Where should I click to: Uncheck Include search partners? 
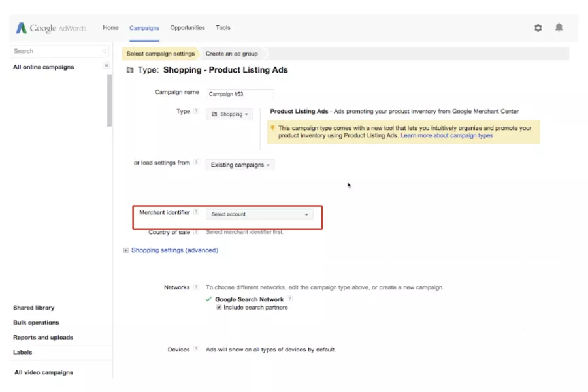pyautogui.click(x=220, y=308)
